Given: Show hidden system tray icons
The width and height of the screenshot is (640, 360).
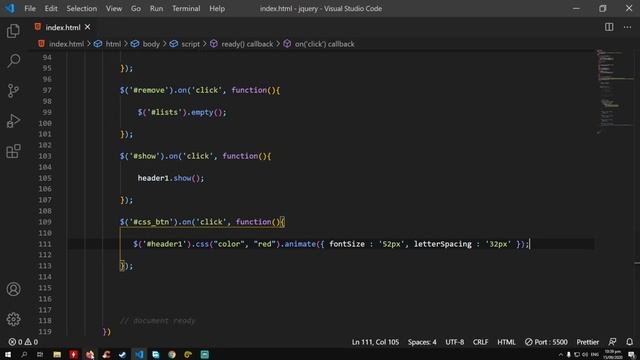Looking at the screenshot, I should [x=560, y=354].
